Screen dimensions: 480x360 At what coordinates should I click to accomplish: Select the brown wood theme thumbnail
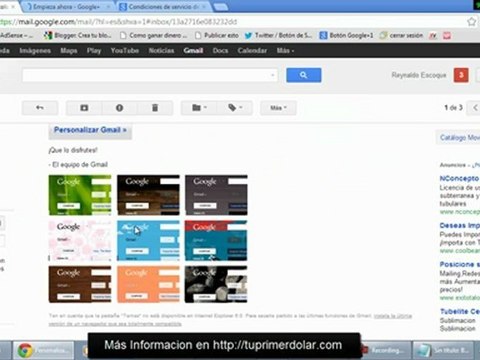(80, 284)
